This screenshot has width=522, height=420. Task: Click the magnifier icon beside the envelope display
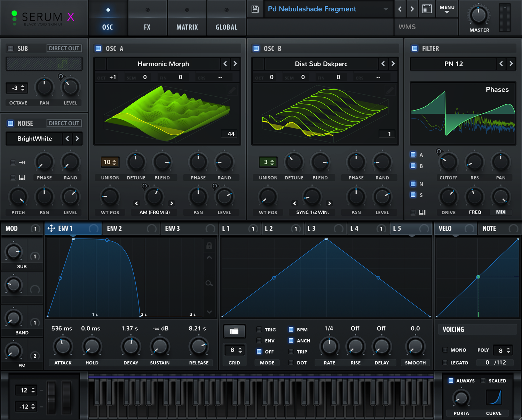[x=209, y=283]
